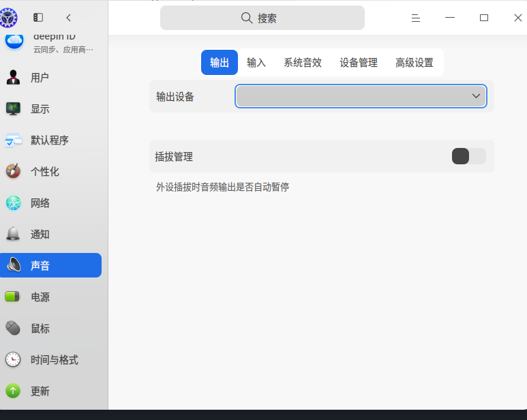Go back with the left arrow icon
The image size is (527, 420).
[x=69, y=18]
